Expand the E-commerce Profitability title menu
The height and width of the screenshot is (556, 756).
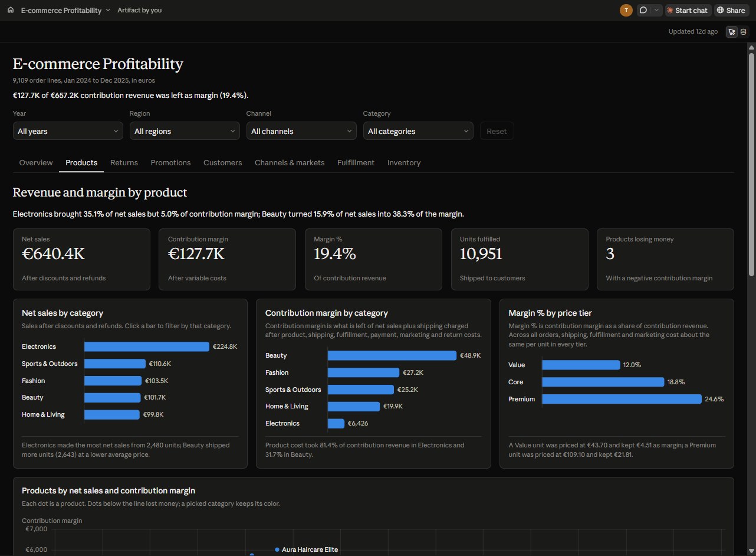(x=65, y=10)
